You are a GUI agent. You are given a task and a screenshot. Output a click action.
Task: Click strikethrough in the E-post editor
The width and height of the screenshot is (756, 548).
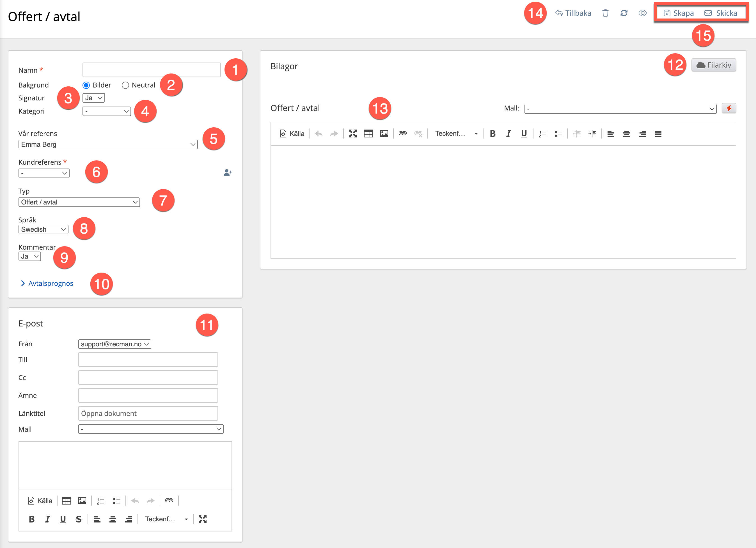(x=79, y=519)
